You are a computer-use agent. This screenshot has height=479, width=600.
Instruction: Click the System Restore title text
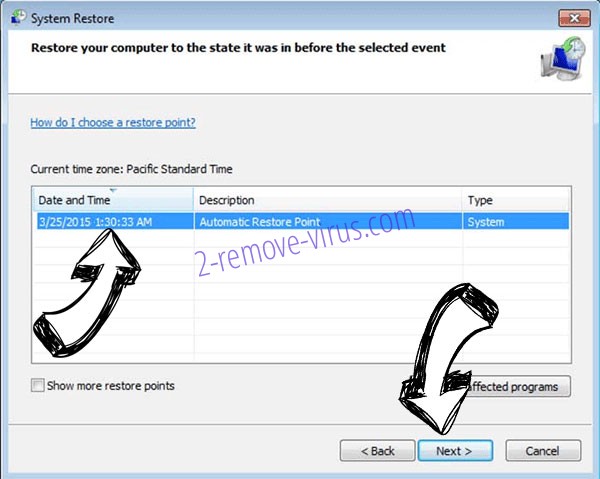pos(72,18)
